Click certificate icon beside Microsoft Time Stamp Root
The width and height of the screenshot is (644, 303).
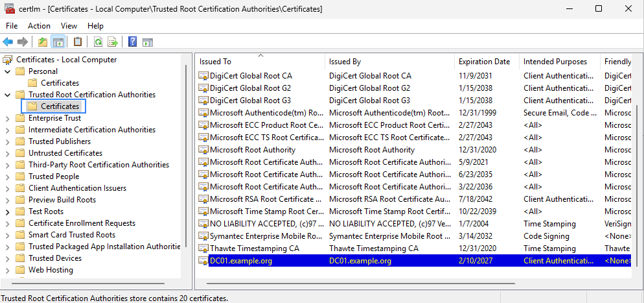tap(203, 212)
